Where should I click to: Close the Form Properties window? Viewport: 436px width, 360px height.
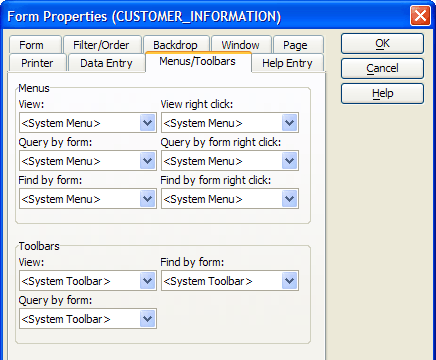[x=420, y=16]
